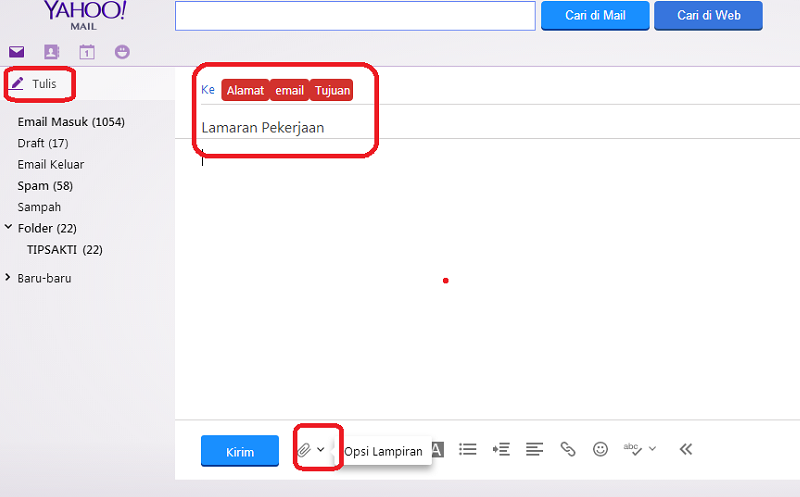This screenshot has width=800, height=497.
Task: Click the search input field
Action: coord(355,16)
